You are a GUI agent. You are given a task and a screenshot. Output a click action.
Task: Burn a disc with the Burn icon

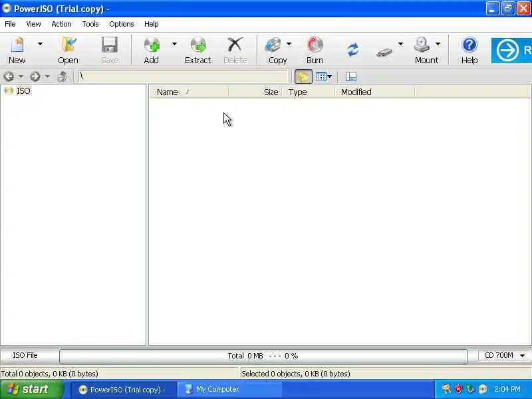click(315, 45)
